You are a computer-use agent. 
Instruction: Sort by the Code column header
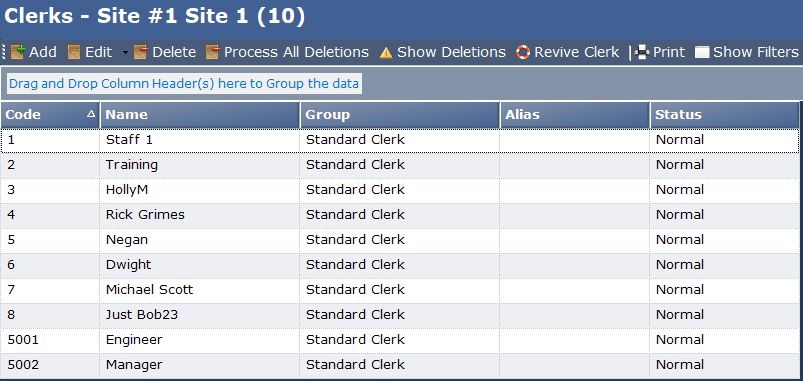[x=50, y=115]
